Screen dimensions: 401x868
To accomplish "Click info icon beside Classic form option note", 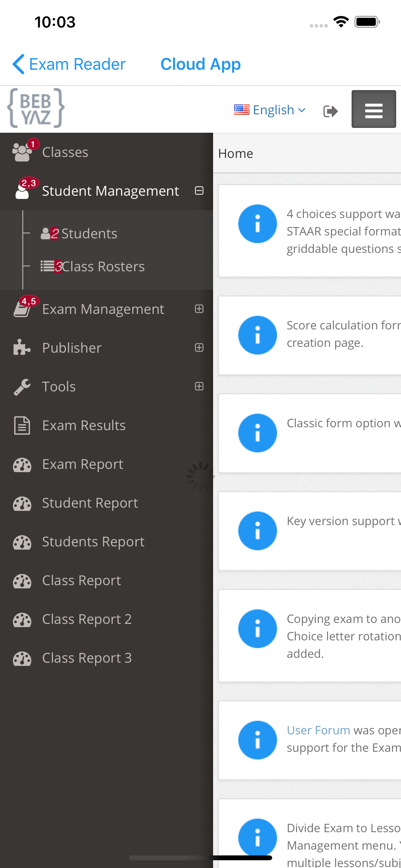I will pos(257,433).
